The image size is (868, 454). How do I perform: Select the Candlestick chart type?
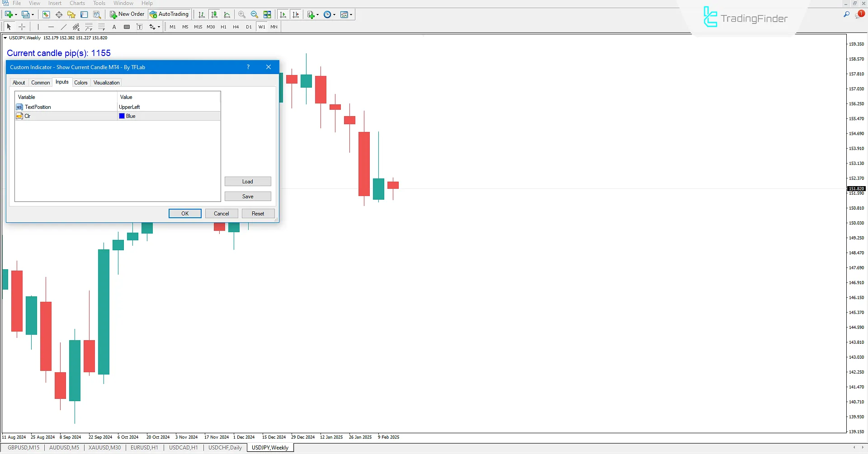pyautogui.click(x=214, y=14)
